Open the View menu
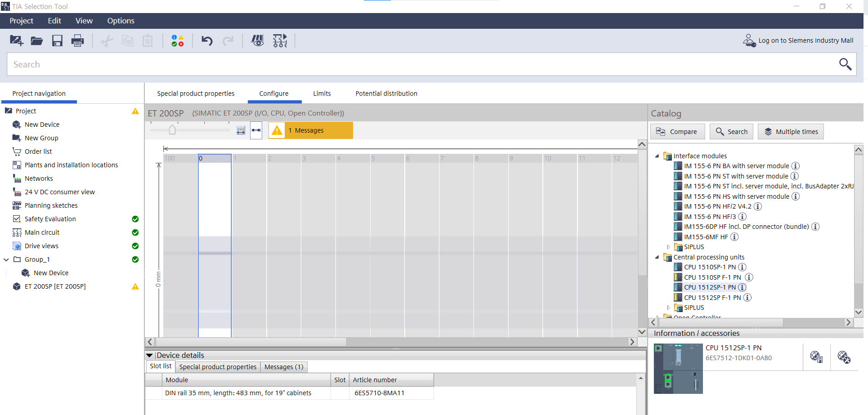The image size is (868, 415). [x=84, y=21]
